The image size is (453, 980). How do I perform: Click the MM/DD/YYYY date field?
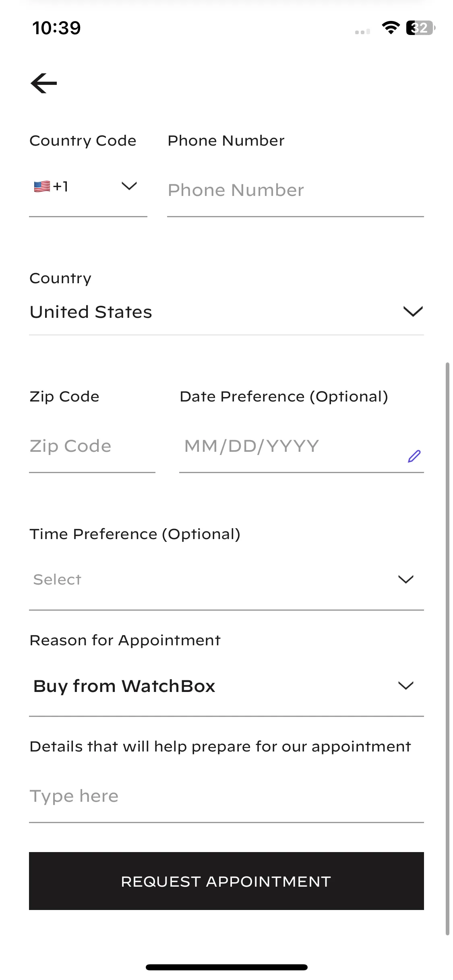click(x=301, y=446)
